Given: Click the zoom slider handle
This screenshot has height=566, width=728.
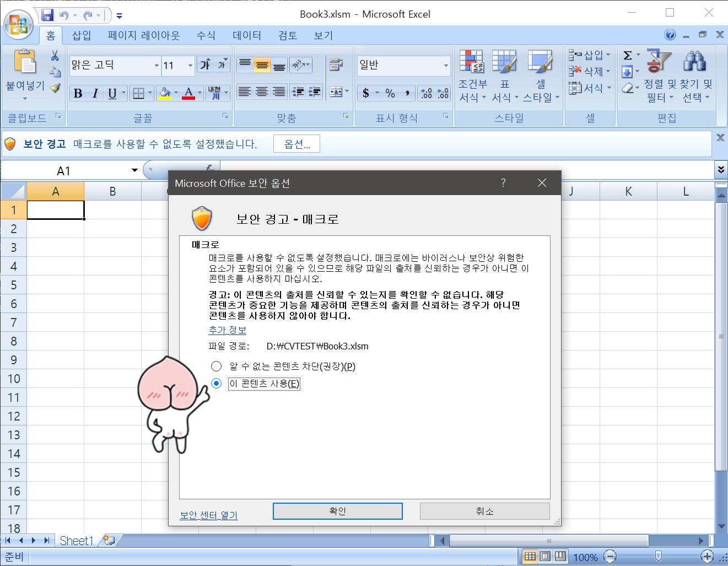Looking at the screenshot, I should [x=659, y=557].
